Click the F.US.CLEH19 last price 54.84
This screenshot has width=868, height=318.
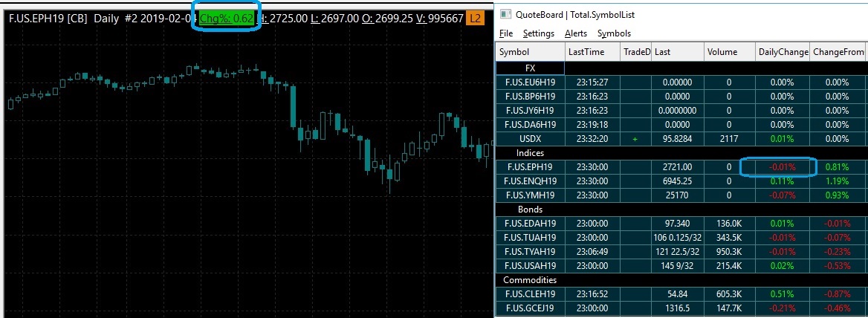point(678,294)
